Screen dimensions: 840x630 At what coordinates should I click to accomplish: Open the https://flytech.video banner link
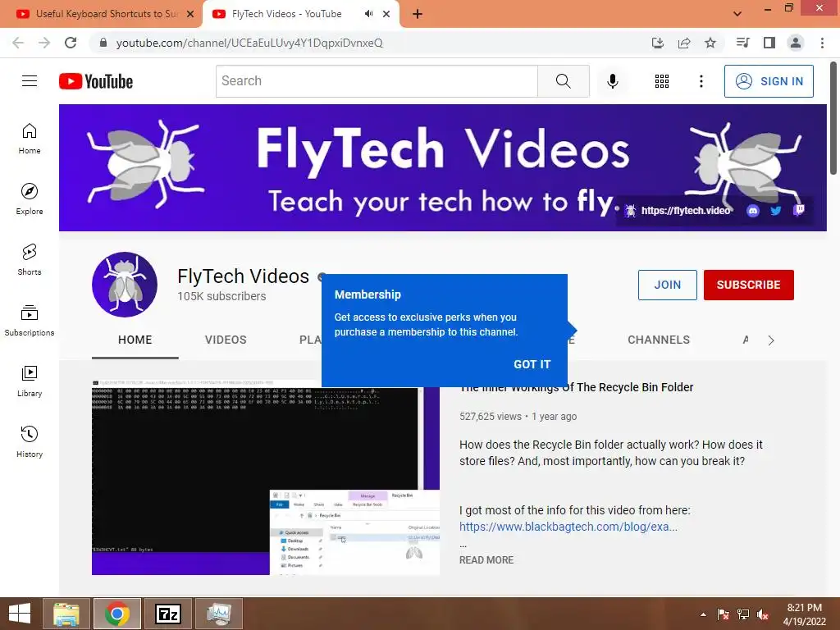pos(678,211)
